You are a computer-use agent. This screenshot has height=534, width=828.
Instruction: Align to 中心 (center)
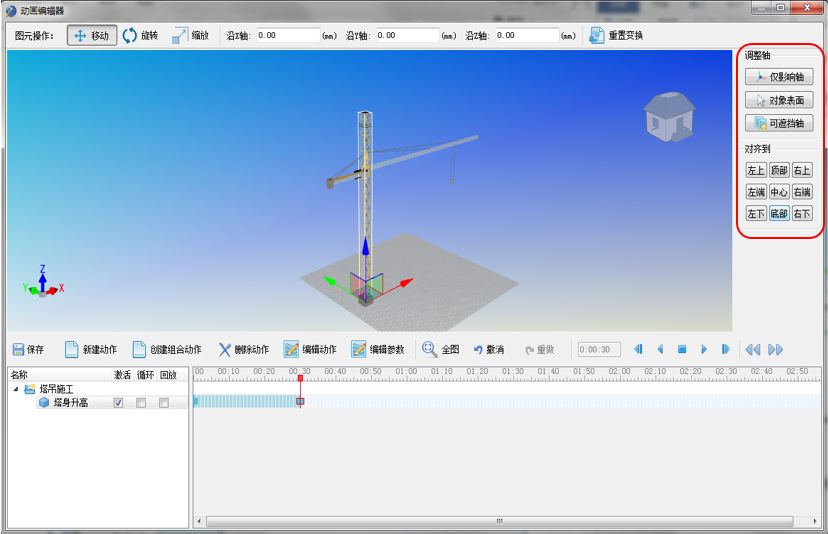(x=779, y=192)
